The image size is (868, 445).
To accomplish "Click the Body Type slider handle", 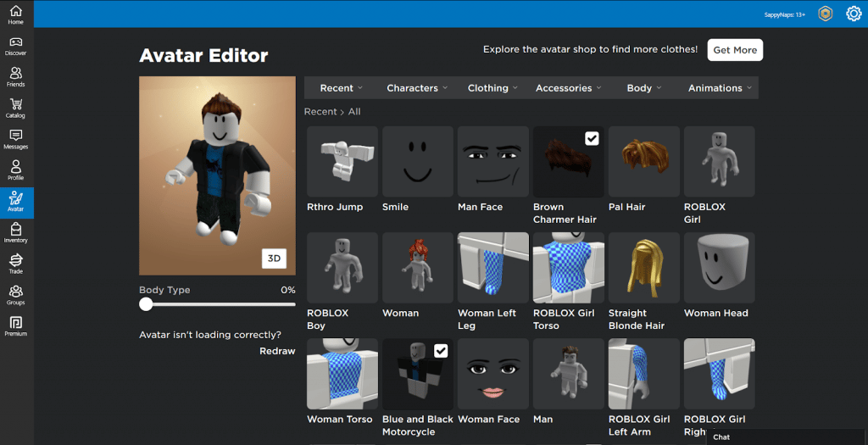I will (x=146, y=303).
